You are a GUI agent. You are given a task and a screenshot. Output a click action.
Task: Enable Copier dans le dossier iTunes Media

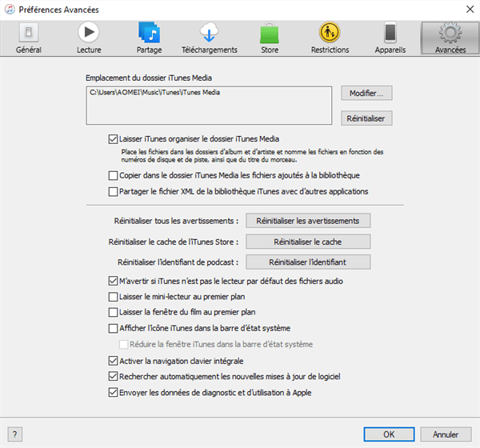point(113,175)
